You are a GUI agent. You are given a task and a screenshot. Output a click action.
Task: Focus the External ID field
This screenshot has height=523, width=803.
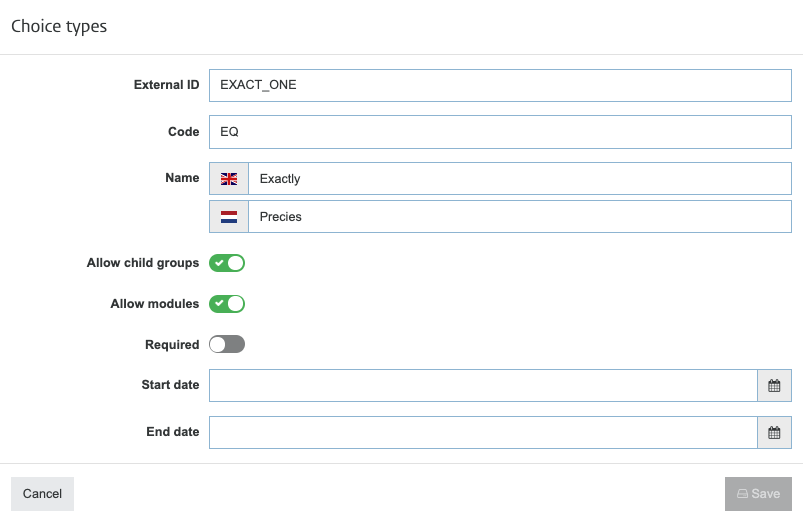(500, 86)
